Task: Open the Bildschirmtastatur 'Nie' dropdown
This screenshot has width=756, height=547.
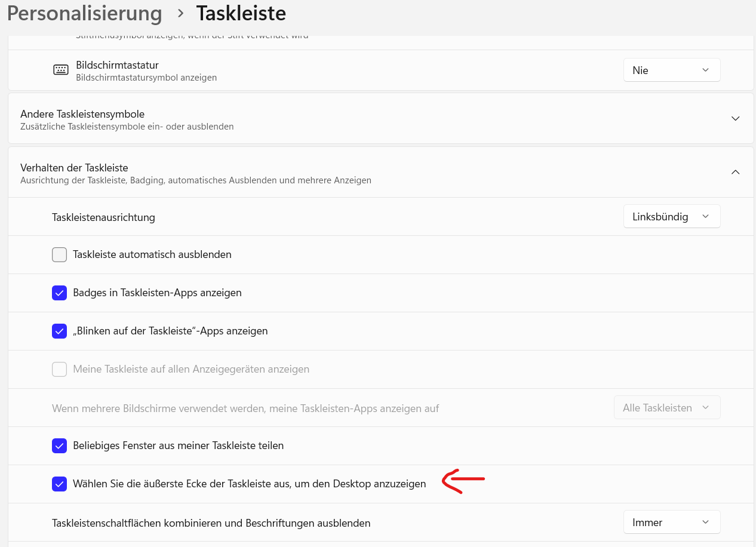Action: pyautogui.click(x=672, y=70)
